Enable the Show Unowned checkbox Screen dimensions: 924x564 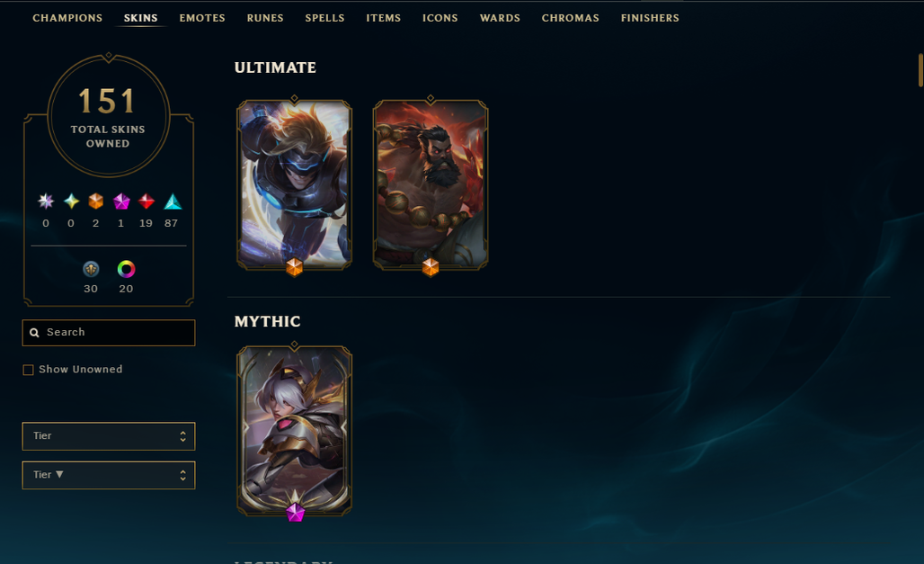point(28,370)
